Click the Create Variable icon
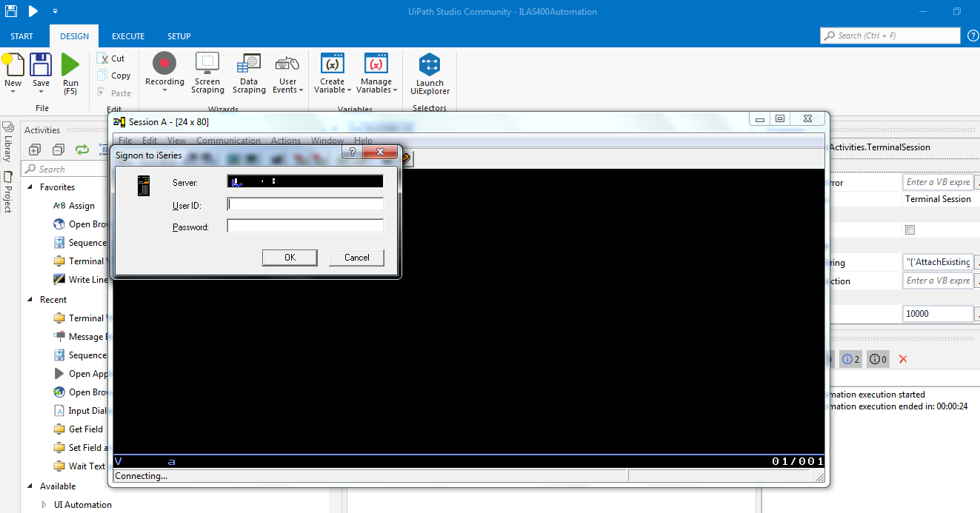 tap(332, 64)
